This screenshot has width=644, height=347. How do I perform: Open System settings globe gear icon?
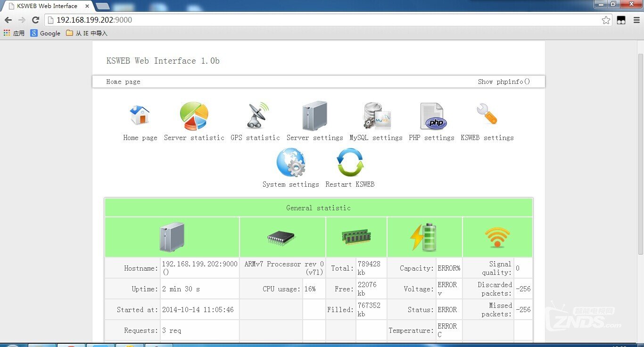(291, 163)
